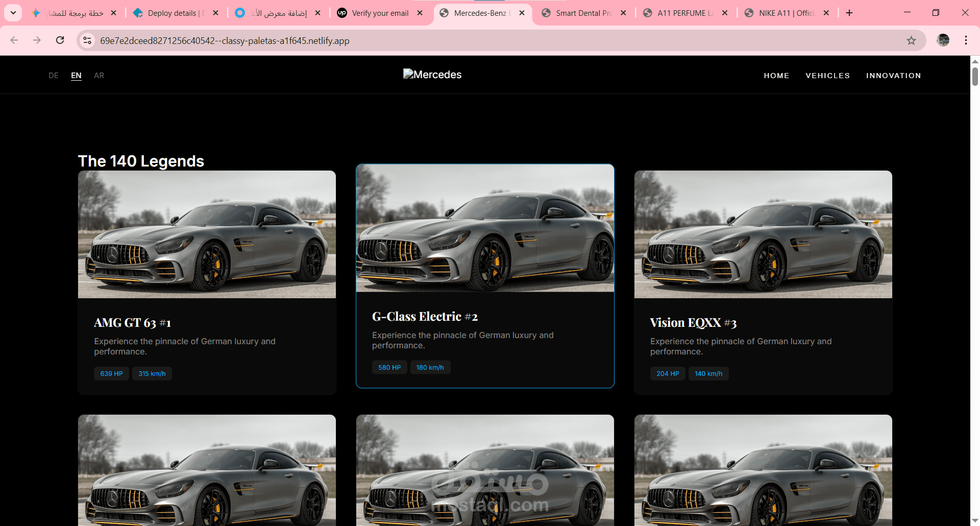Image resolution: width=980 pixels, height=526 pixels.
Task: Click the 'The 140 Legends' heading
Action: click(141, 161)
